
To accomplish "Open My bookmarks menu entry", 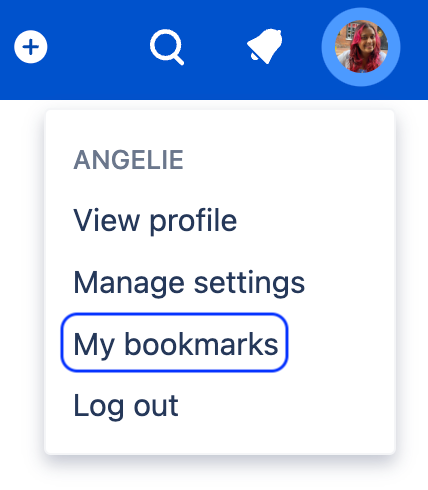I will point(174,343).
